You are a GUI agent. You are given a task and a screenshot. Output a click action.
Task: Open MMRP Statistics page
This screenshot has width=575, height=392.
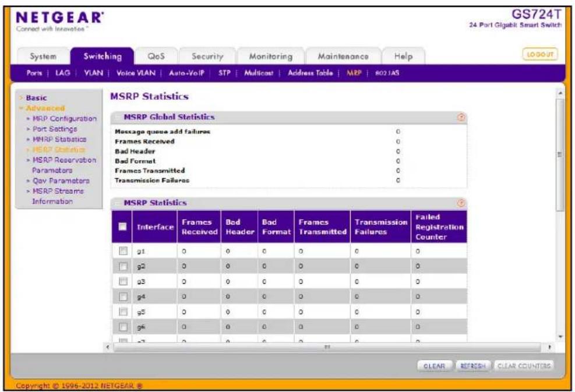(59, 139)
